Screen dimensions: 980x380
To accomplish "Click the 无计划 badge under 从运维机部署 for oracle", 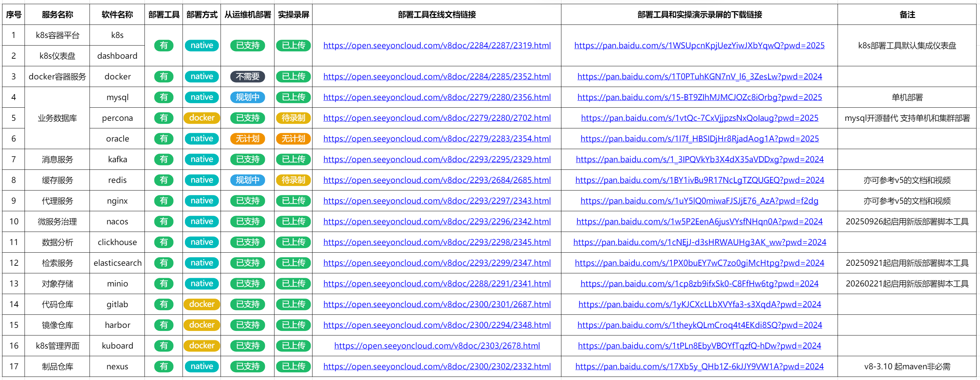I will point(247,139).
